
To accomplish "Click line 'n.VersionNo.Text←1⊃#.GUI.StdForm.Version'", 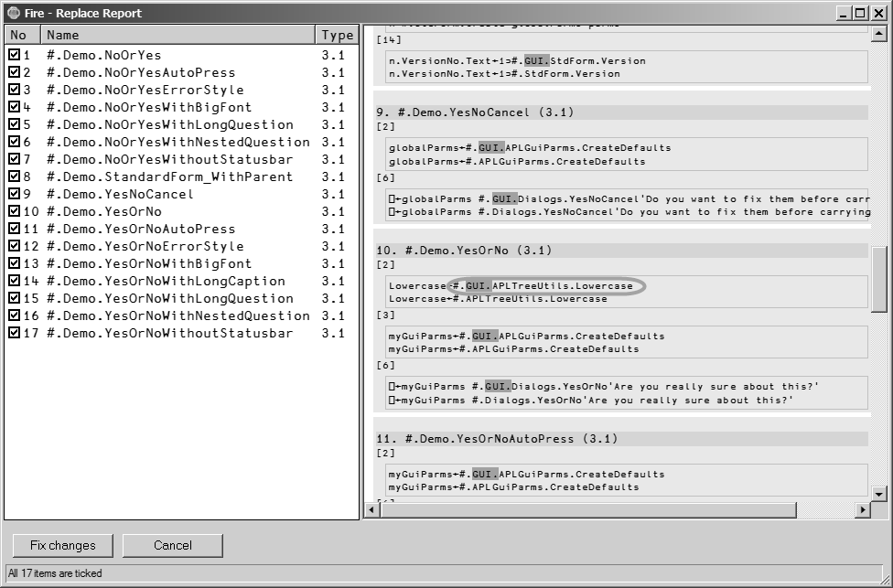I will coord(517,61).
